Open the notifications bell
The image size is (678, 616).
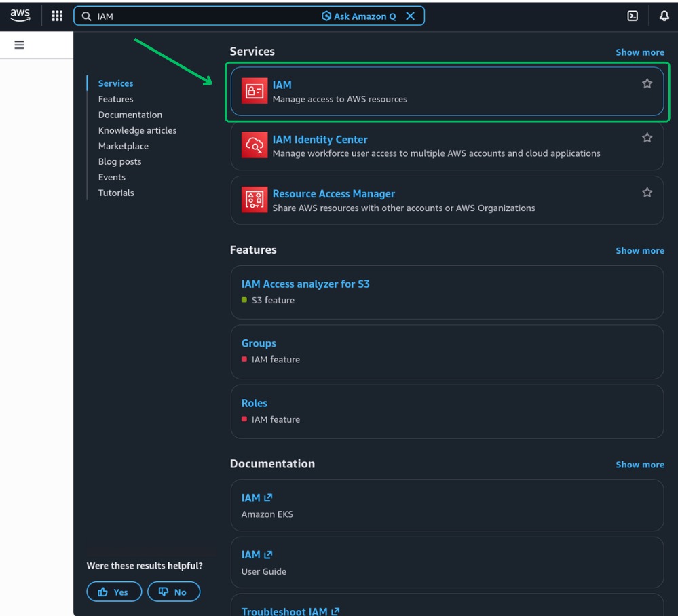coord(664,16)
